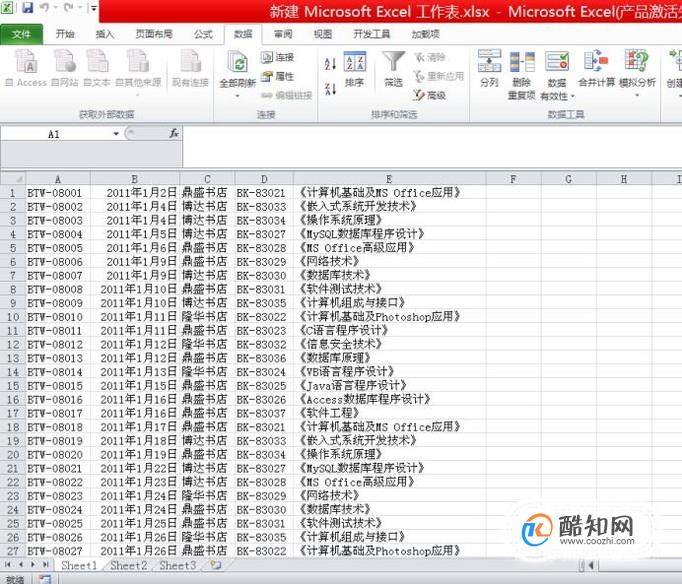Viewport: 682px width, 584px height.
Task: Click the From Web (自网站) icon
Action: click(x=65, y=68)
